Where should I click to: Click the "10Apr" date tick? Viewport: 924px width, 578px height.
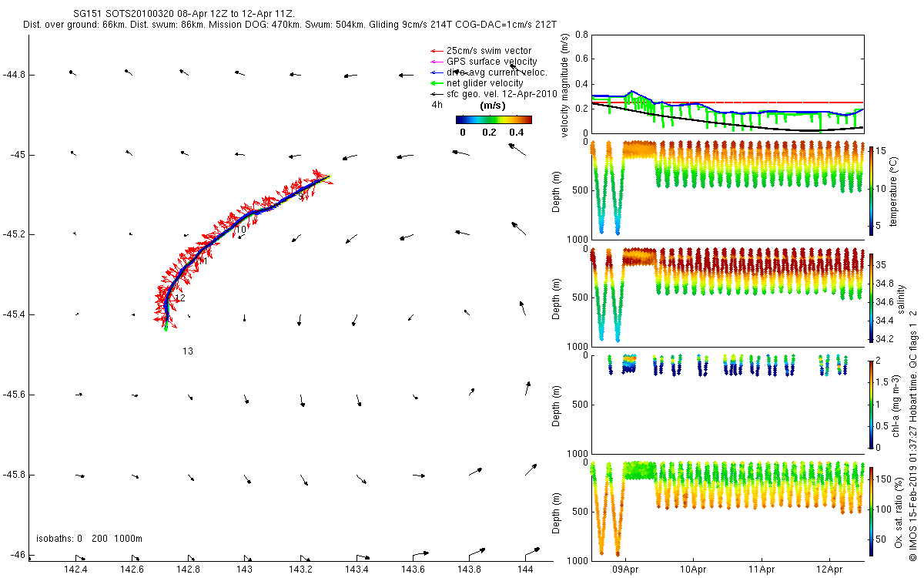pos(693,571)
